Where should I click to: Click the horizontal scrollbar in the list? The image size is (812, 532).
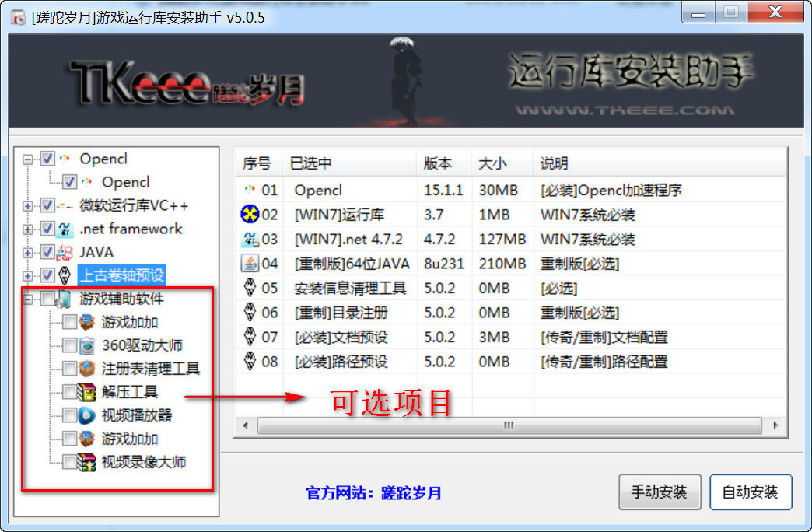pyautogui.click(x=509, y=426)
